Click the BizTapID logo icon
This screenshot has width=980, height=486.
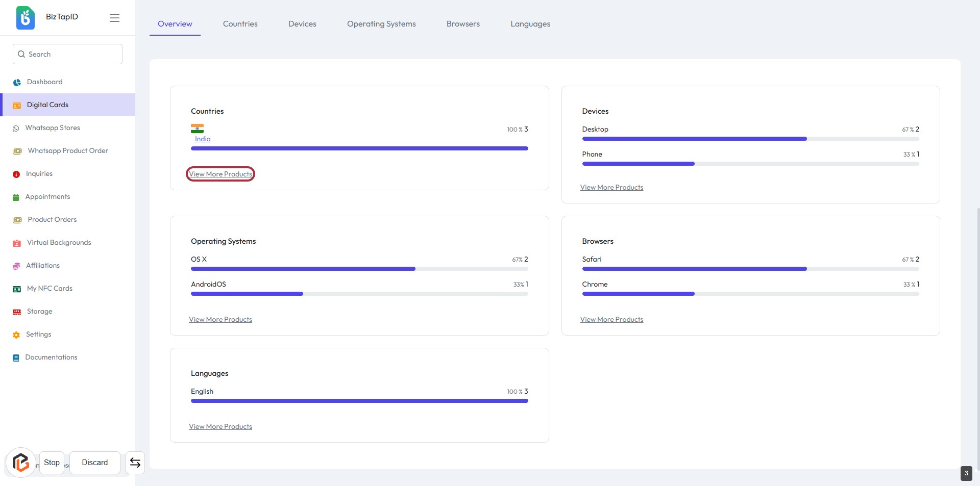25,17
